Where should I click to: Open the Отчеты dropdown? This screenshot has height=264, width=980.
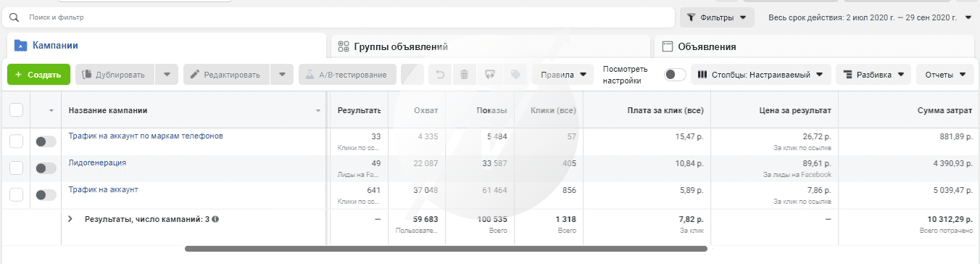944,74
